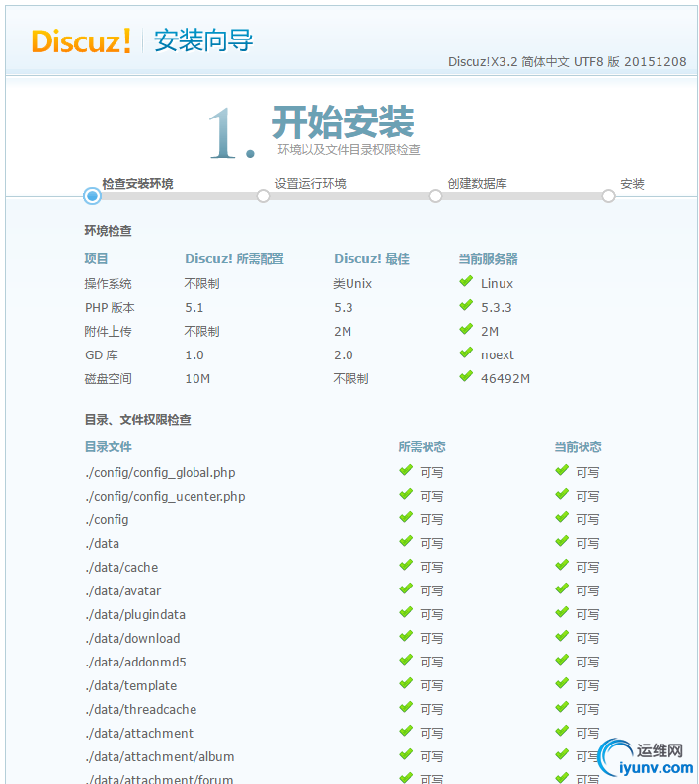Click current-state check for ./config/config_global.php
The width and height of the screenshot is (699, 784).
(562, 471)
